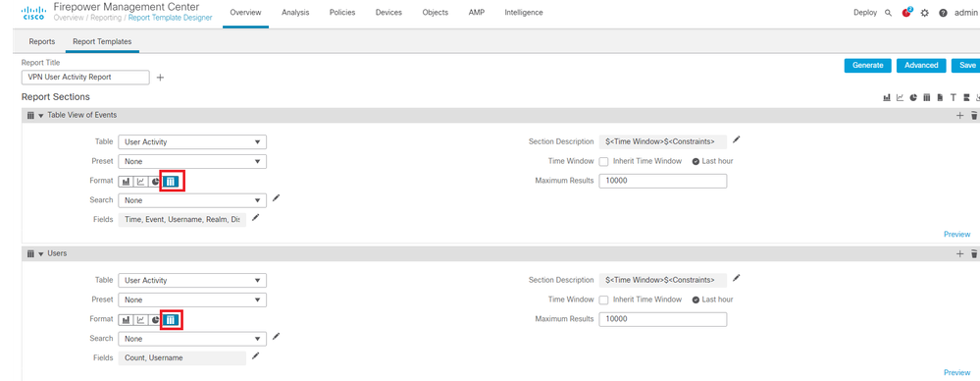Add a text section from toolbar
980x381 pixels.
click(954, 97)
